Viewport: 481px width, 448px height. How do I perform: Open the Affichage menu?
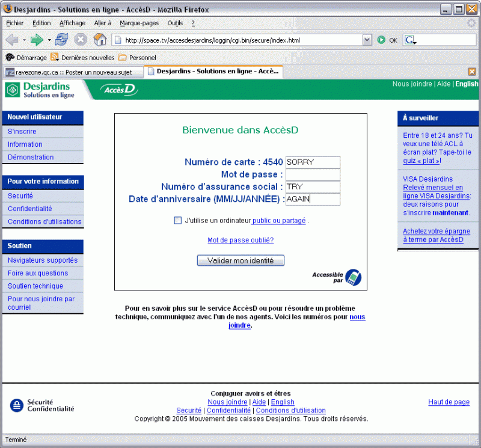(72, 23)
